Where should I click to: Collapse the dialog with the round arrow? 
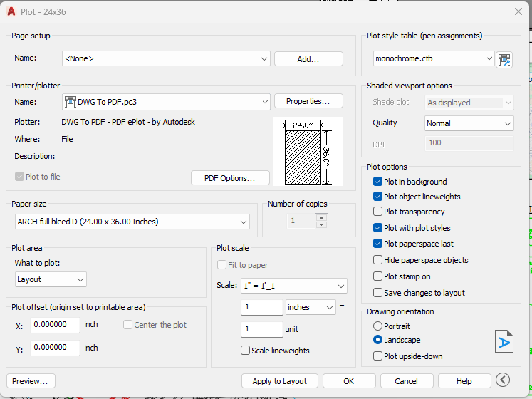(503, 380)
